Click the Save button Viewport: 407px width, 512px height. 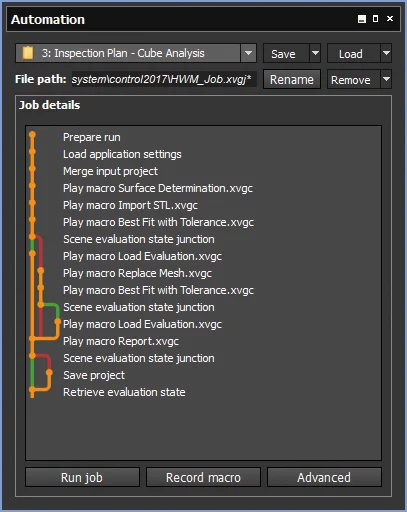click(286, 53)
